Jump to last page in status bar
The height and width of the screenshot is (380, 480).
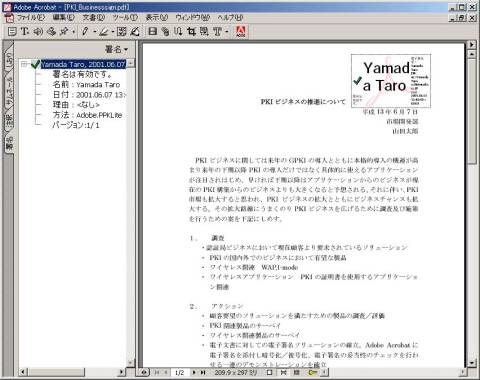click(x=203, y=372)
